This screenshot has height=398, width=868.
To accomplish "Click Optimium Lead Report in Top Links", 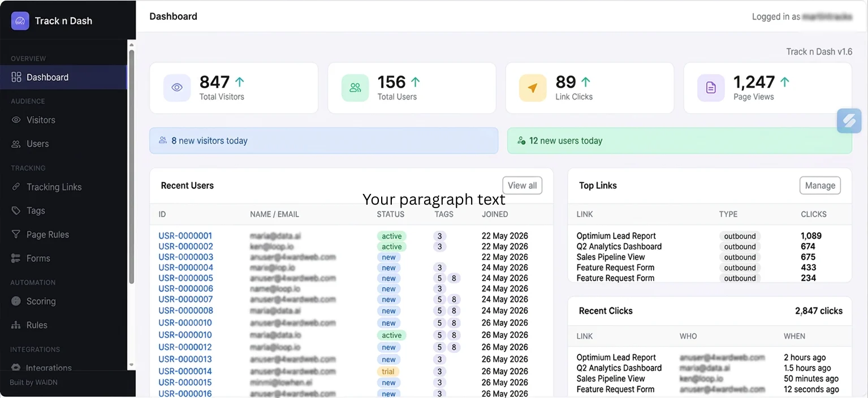I will click(616, 236).
